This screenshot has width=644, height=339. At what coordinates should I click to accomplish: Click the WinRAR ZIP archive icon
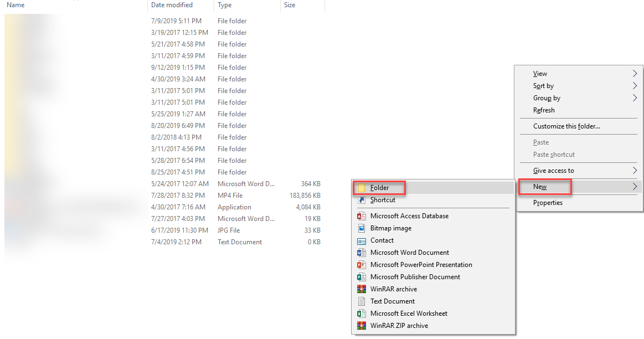click(x=362, y=326)
